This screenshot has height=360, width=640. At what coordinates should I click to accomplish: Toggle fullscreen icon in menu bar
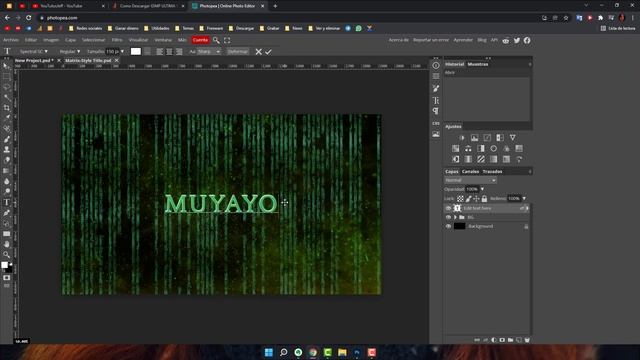pyautogui.click(x=227, y=40)
